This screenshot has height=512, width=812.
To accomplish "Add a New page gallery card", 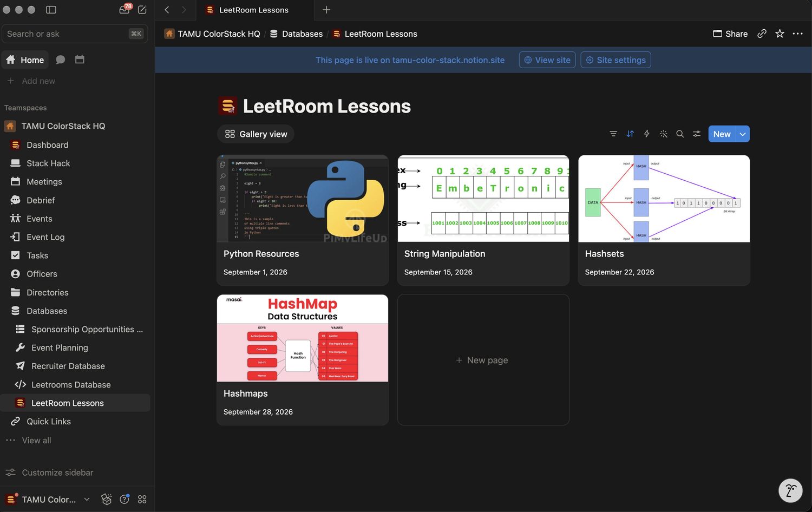I will pos(483,360).
